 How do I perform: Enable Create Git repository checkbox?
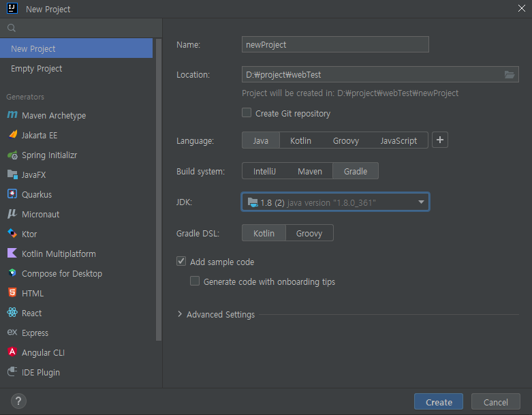click(247, 112)
